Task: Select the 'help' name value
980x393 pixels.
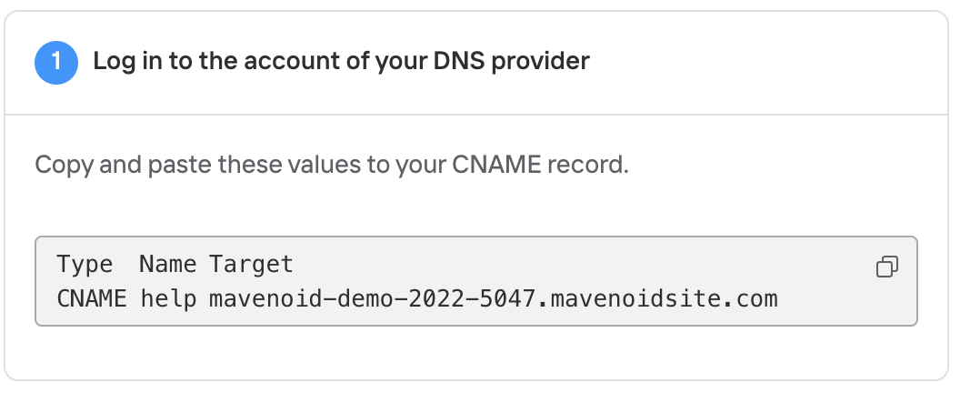Action: tap(167, 298)
